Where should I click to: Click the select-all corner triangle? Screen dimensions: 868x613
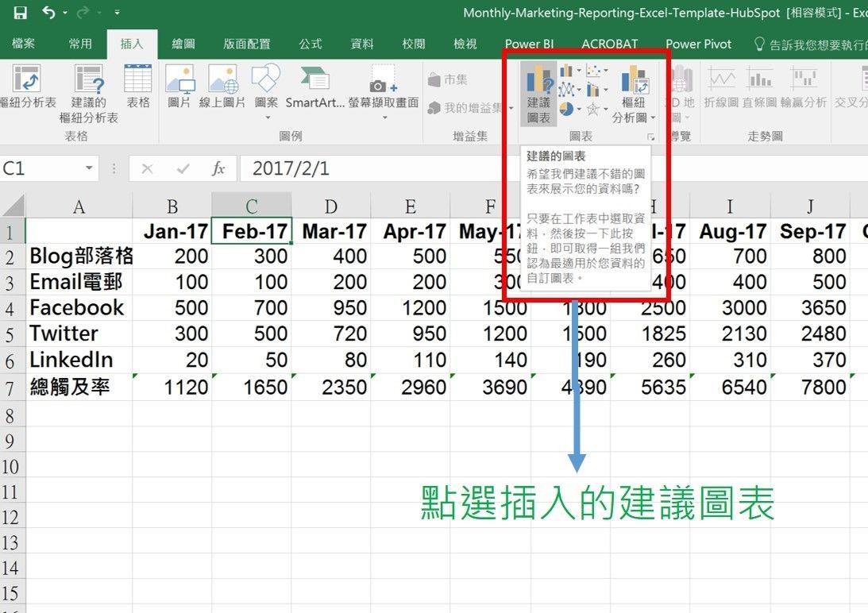[13, 206]
